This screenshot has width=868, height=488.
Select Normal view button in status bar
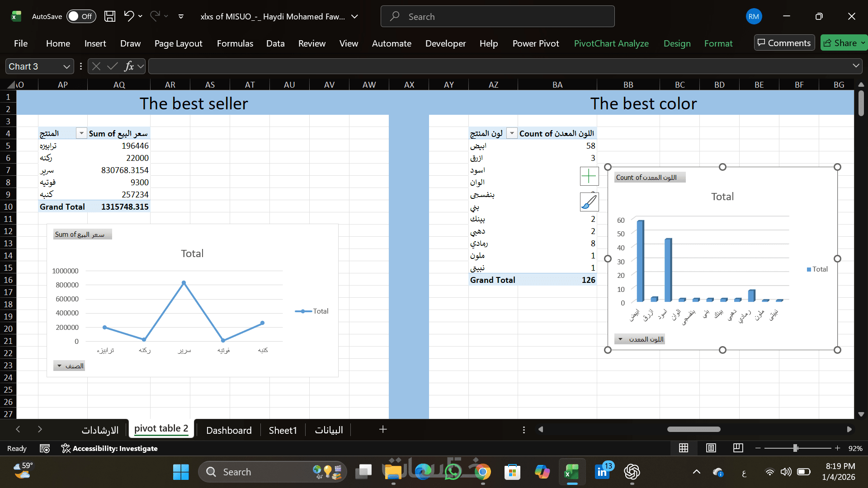[x=684, y=448]
